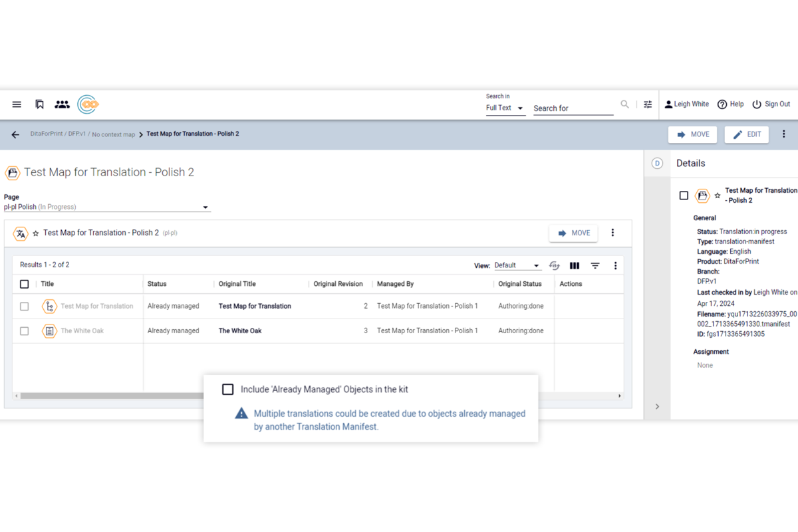Click the Actions column header
798x532 pixels.
click(571, 284)
